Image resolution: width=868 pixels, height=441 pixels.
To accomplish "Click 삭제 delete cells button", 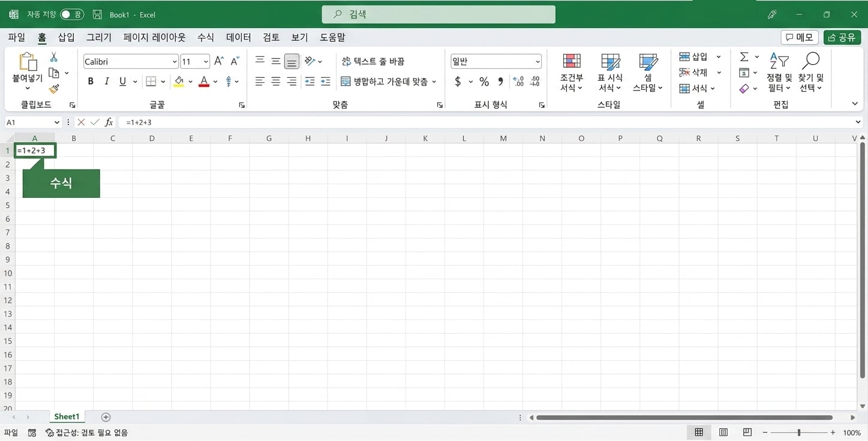I will click(x=693, y=73).
